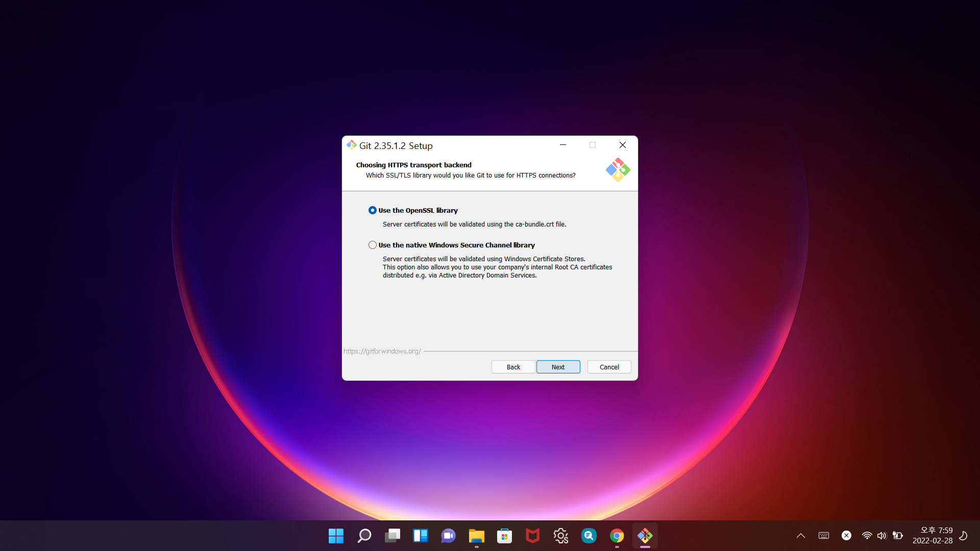This screenshot has width=980, height=551.
Task: Open Settings gear in taskbar
Action: coord(560,536)
